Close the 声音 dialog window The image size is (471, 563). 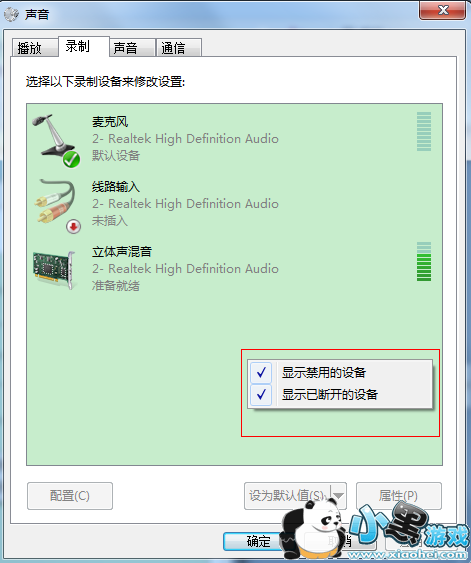(443, 10)
